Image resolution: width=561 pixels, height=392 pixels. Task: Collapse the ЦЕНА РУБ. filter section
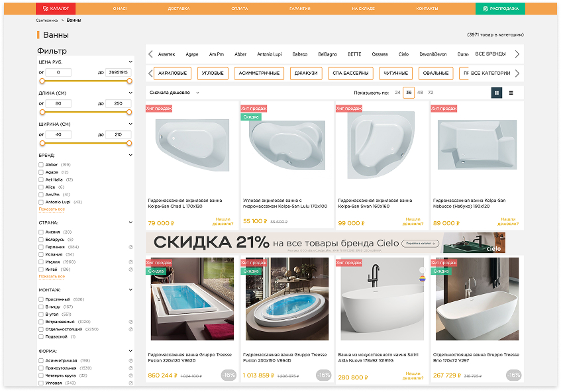click(130, 62)
